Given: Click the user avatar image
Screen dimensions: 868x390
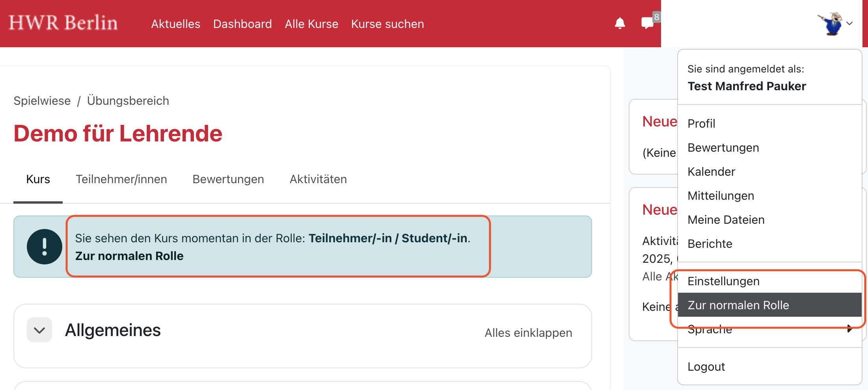Looking at the screenshot, I should (833, 24).
